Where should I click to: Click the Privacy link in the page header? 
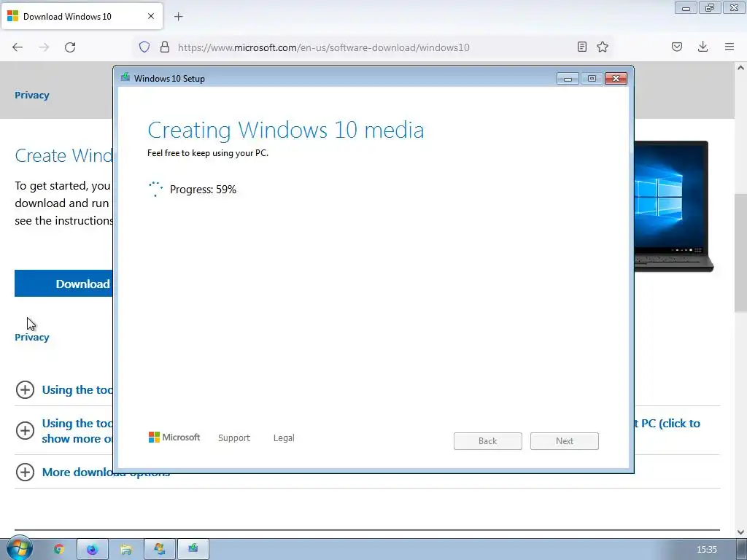tap(32, 96)
